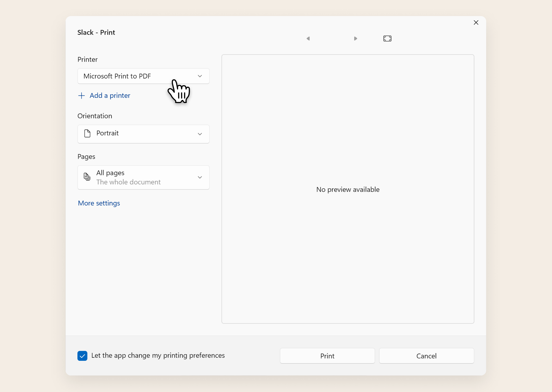Open More settings

click(x=99, y=203)
